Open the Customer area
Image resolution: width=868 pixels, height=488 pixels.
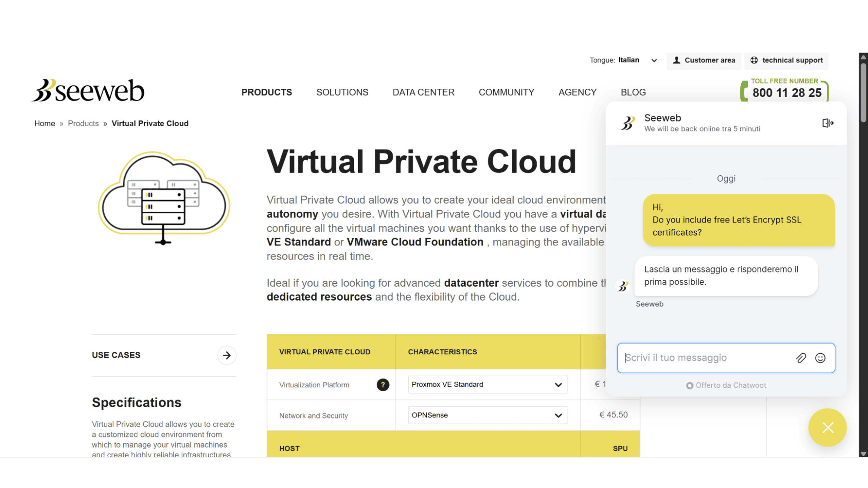704,60
